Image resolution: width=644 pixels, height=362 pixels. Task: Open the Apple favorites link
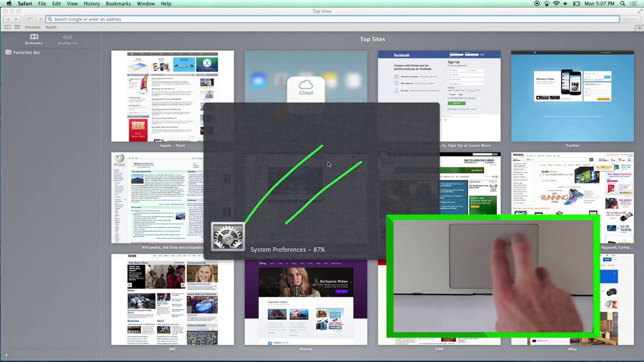coord(51,27)
